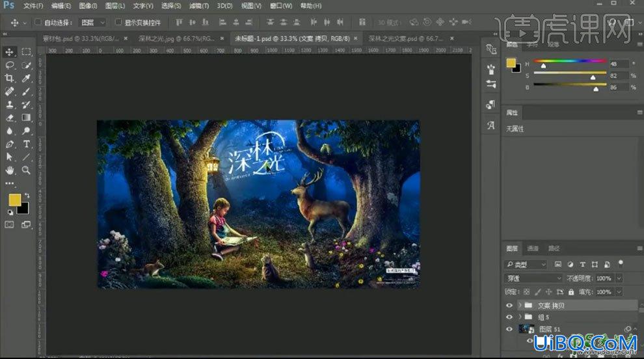
Task: Select the Line shape tool
Action: tap(26, 157)
